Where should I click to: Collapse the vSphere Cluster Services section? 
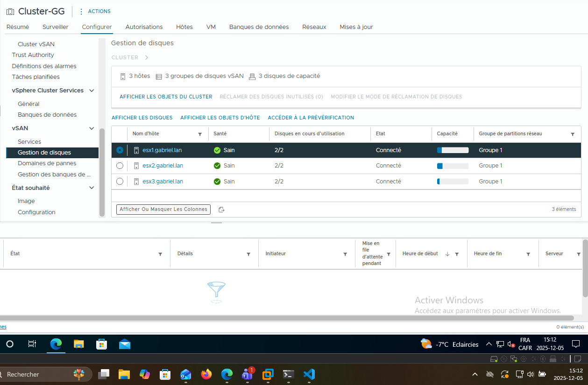[92, 91]
